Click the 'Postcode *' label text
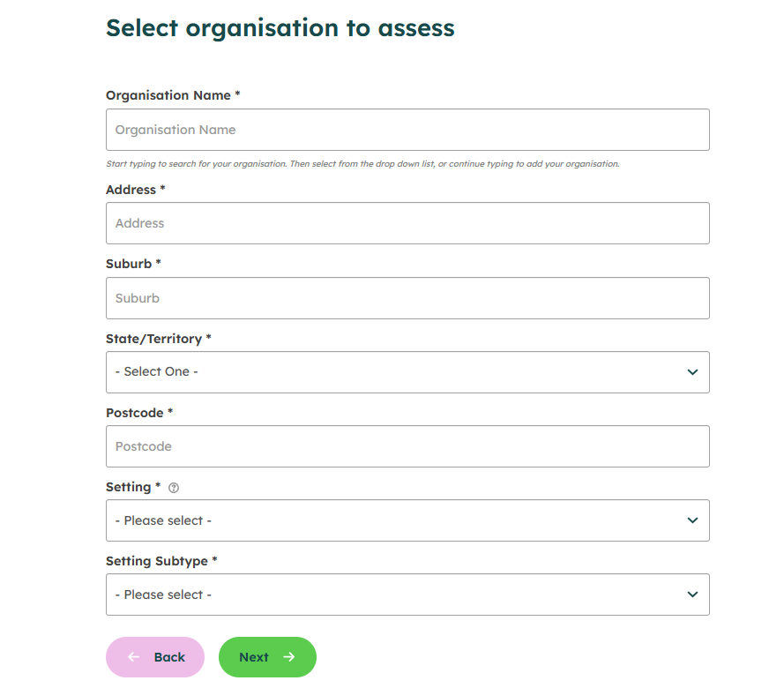The image size is (784, 688). tap(139, 413)
